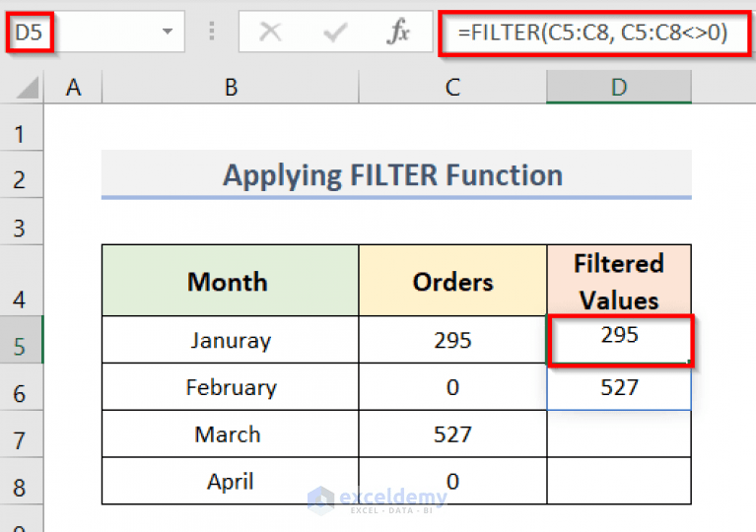756x532 pixels.
Task: Click the 'Applying FILTER Function' title cell
Action: (x=396, y=174)
